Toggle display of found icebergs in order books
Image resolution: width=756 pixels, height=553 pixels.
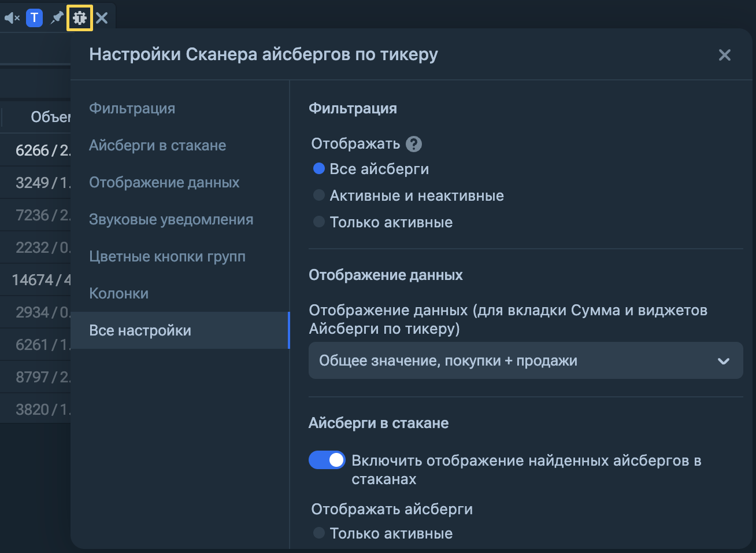[327, 460]
